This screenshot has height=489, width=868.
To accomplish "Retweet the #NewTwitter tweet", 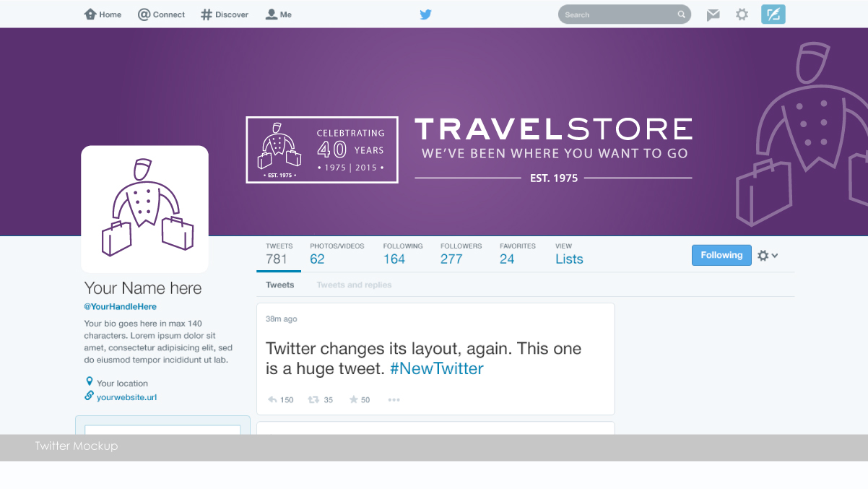I will point(321,399).
